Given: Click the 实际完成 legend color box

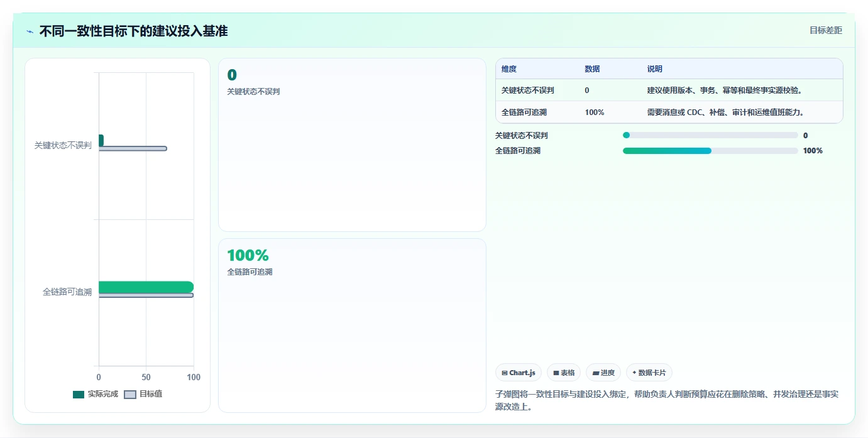Looking at the screenshot, I should click(x=79, y=395).
